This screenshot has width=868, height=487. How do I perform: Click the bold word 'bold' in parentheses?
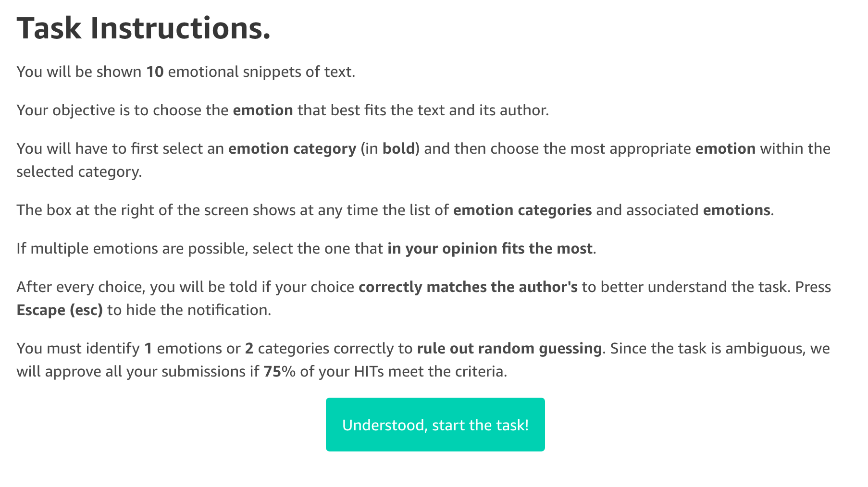tap(398, 148)
